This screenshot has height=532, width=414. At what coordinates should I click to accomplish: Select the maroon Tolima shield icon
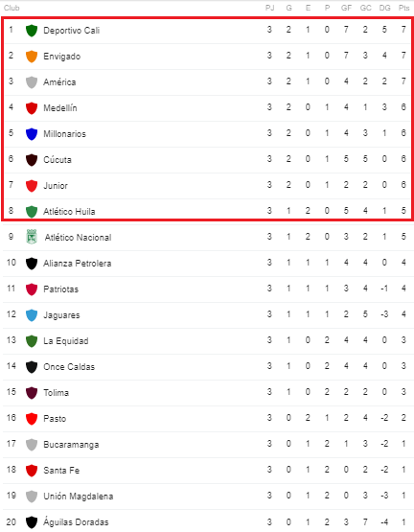pos(32,393)
